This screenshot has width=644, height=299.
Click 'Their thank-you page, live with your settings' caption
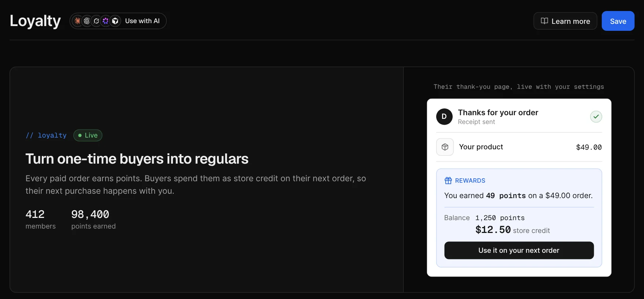coord(519,87)
